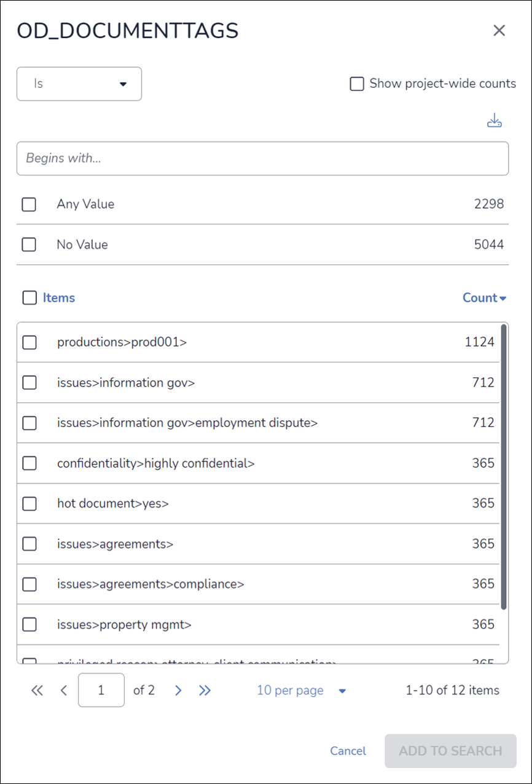
Task: Enable Show project-wide counts
Action: pyautogui.click(x=357, y=84)
